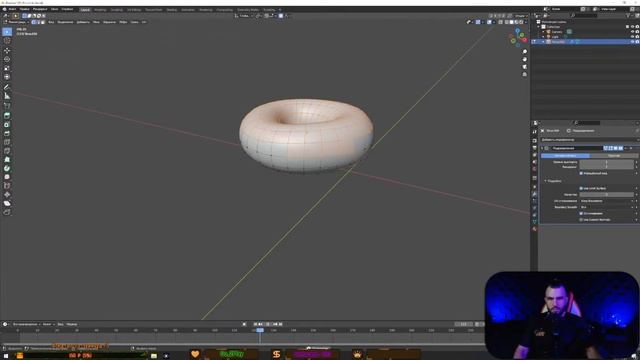The width and height of the screenshot is (640, 360).
Task: Select the Annotate pencil tool
Action: (7, 87)
